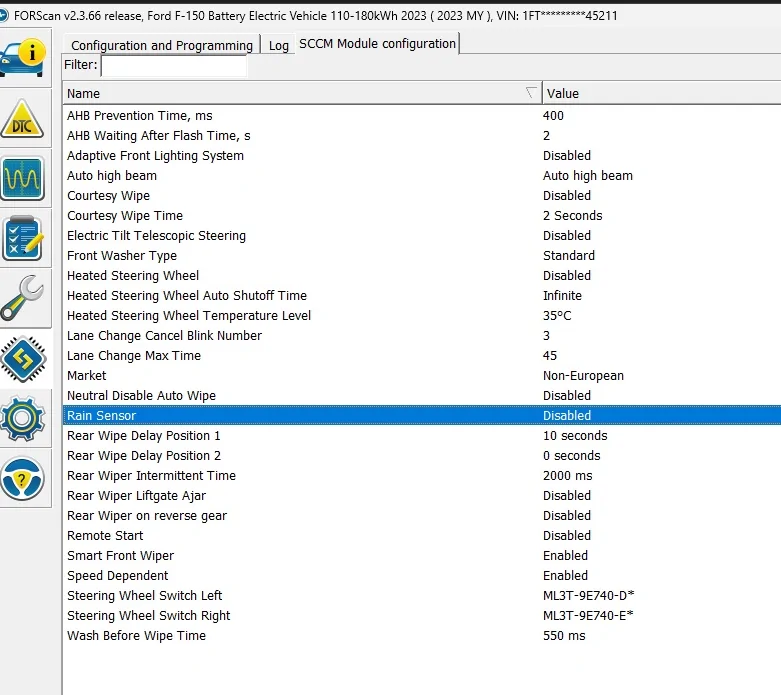Click the Filter text input field
Screen dimensions: 781x695
174,65
